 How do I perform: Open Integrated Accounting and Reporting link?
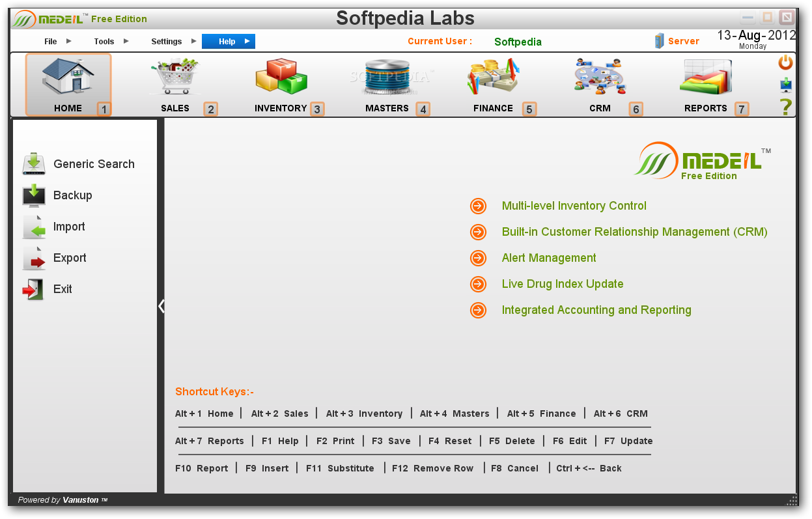click(x=596, y=310)
